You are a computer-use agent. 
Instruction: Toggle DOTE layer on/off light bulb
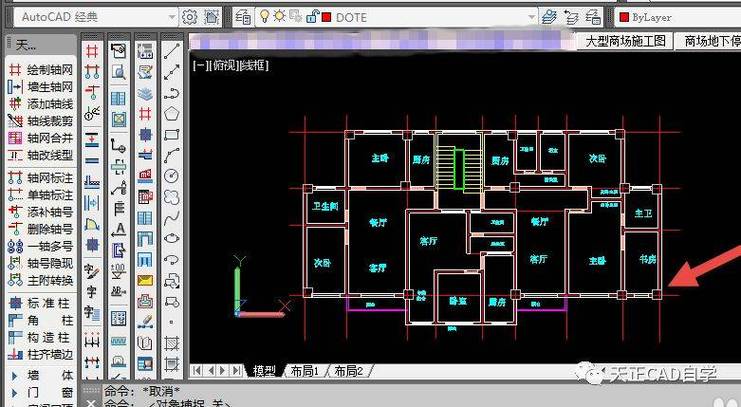tap(265, 17)
